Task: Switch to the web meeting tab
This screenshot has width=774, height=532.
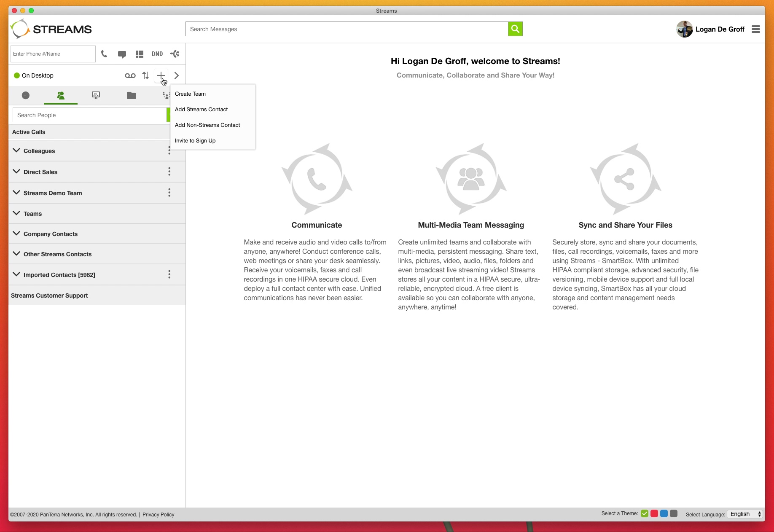Action: pyautogui.click(x=96, y=95)
